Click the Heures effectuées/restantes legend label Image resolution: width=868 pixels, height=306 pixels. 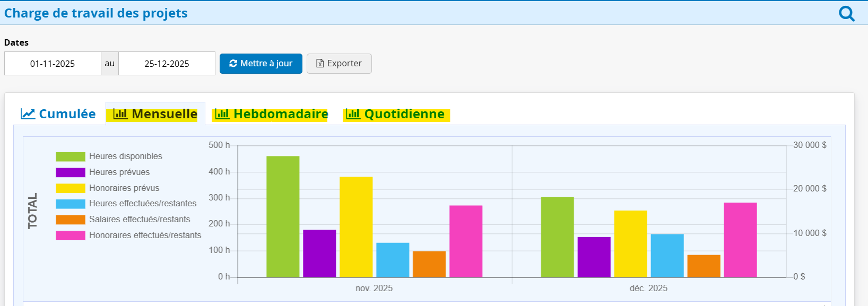click(x=143, y=204)
